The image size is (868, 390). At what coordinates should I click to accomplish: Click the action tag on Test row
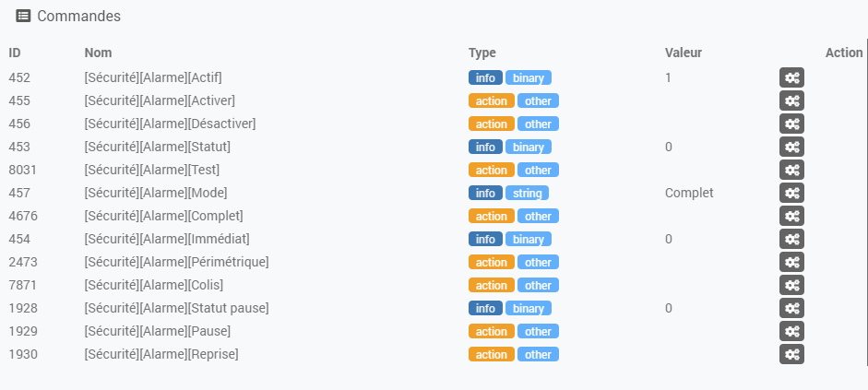click(492, 170)
